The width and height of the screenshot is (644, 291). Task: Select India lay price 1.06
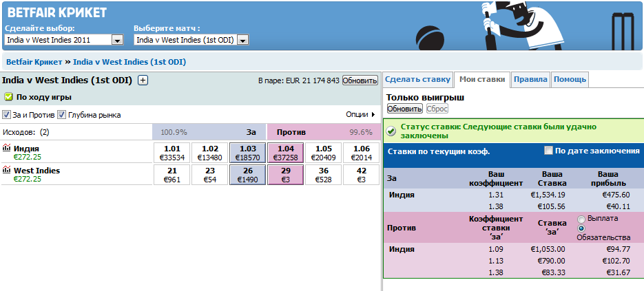click(362, 152)
